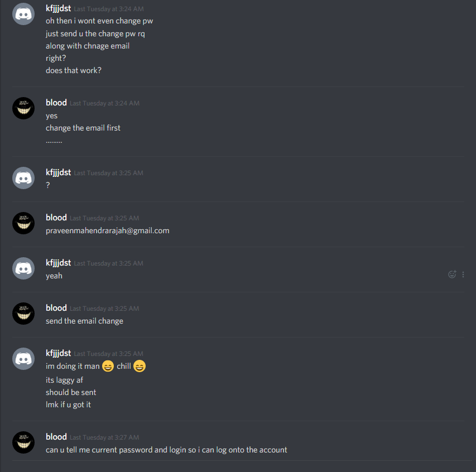Click the grinning emoji after "chill"
The height and width of the screenshot is (472, 476).
pos(140,366)
